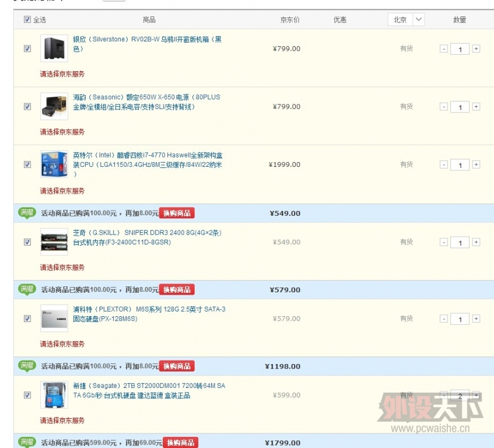Focus the quantity field for Intel CPU
Image resolution: width=494 pixels, height=448 pixels.
pos(460,165)
